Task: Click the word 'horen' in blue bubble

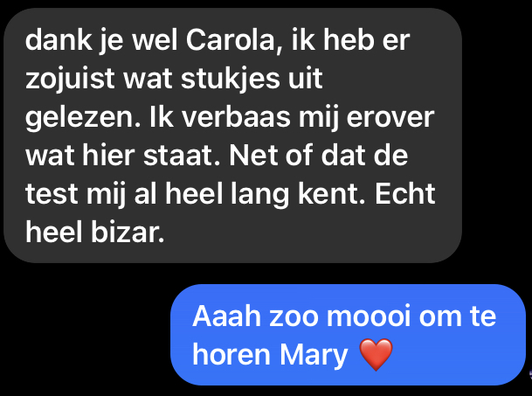Action: coord(231,355)
